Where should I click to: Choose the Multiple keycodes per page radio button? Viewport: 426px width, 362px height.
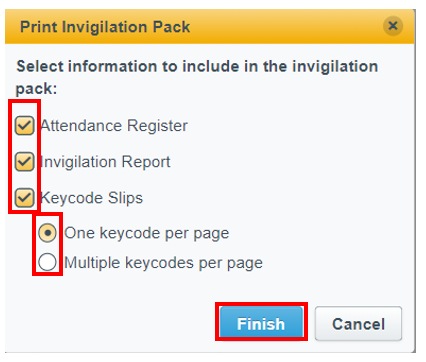[47, 262]
